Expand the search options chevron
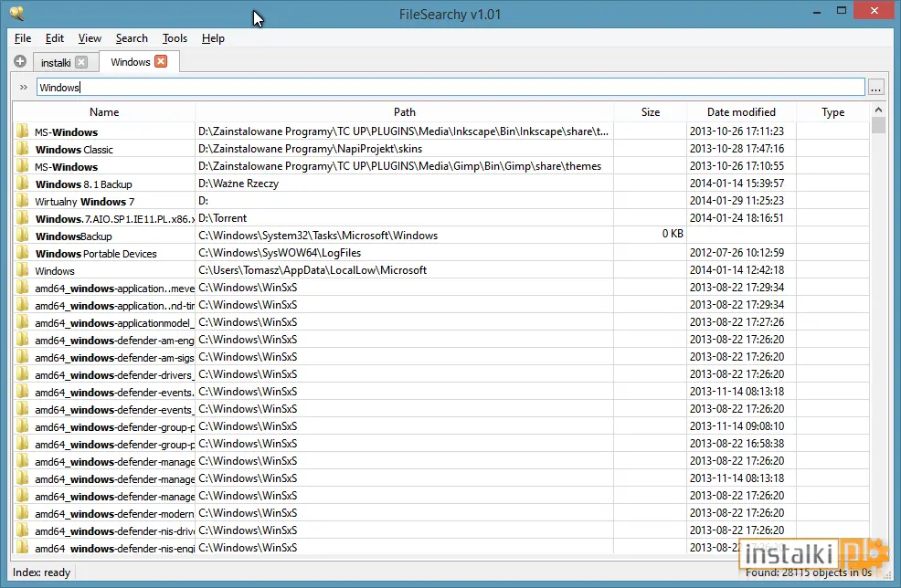901x588 pixels. (23, 88)
